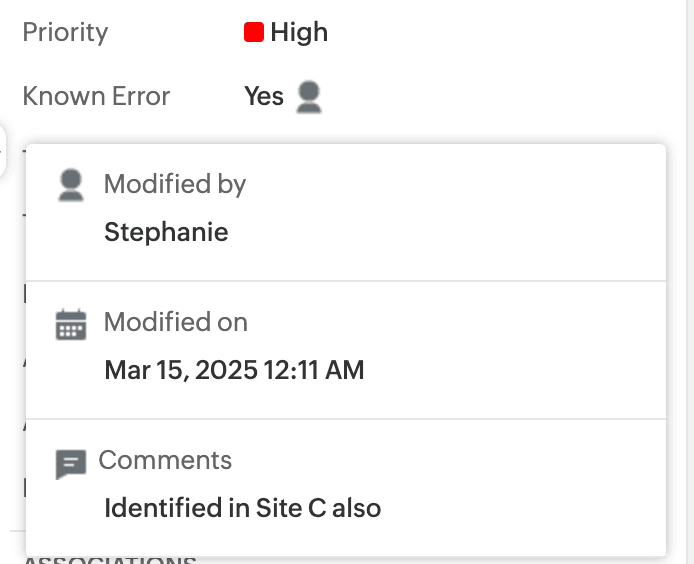Click the red High priority color square

pyautogui.click(x=254, y=33)
